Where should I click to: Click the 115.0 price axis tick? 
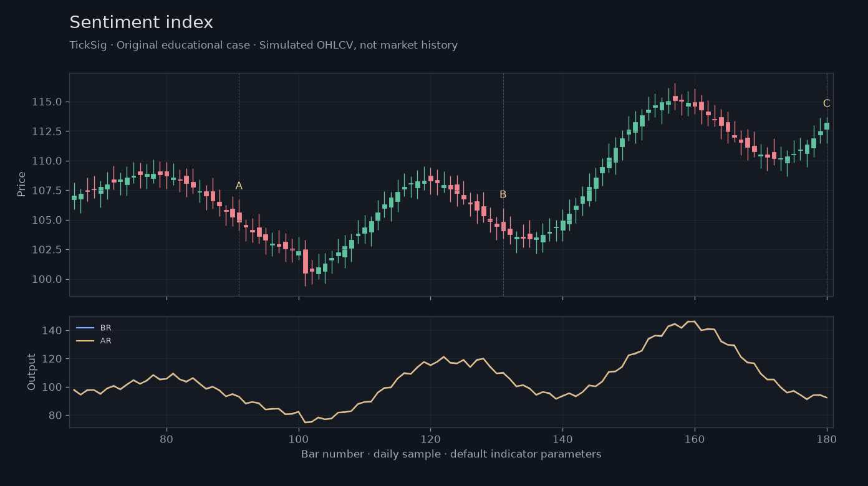coord(47,102)
